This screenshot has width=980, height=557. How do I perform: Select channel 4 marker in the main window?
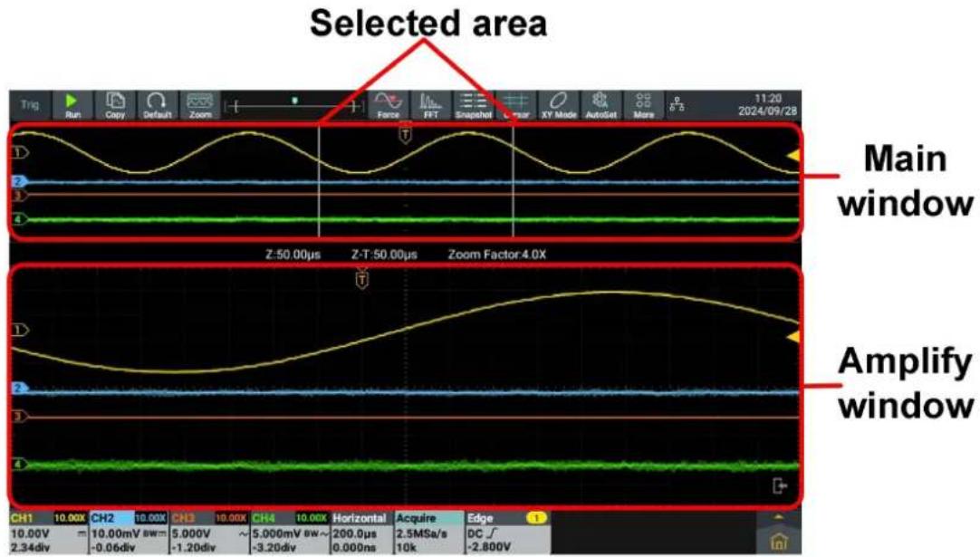coord(19,219)
